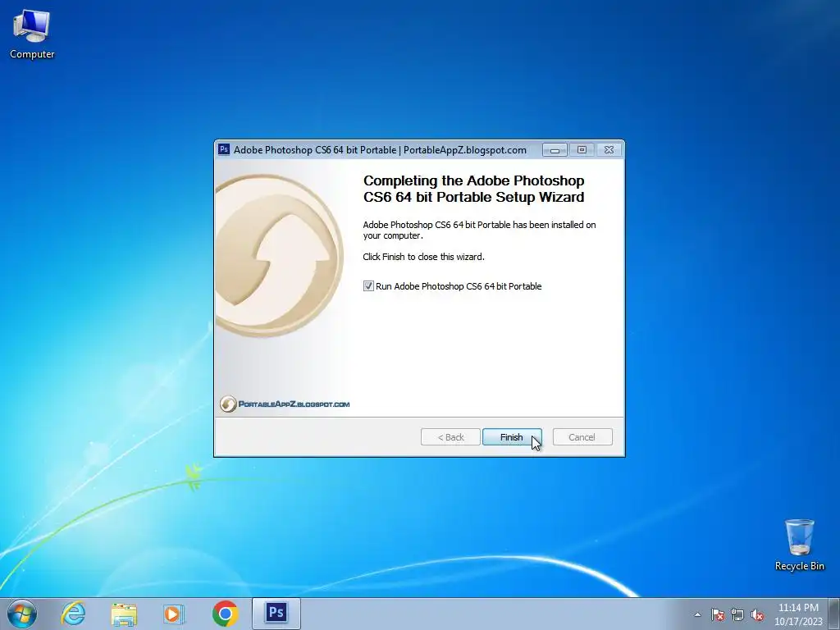Uncheck Run Adobe Photoshop CS6 64 bit Portable

[368, 286]
